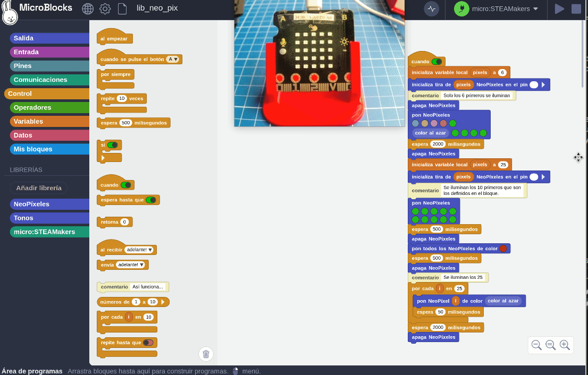This screenshot has width=588, height=375.
Task: Select the Pines category
Action: click(x=49, y=66)
